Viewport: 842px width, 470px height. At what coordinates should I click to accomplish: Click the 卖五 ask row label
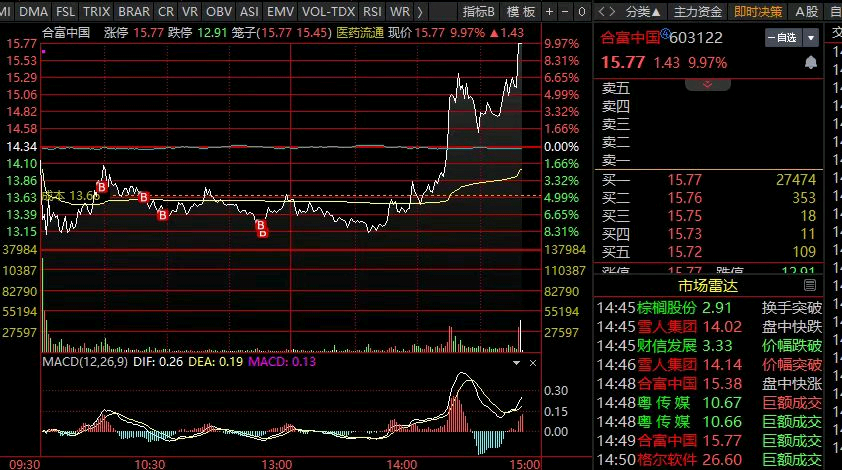tap(615, 88)
